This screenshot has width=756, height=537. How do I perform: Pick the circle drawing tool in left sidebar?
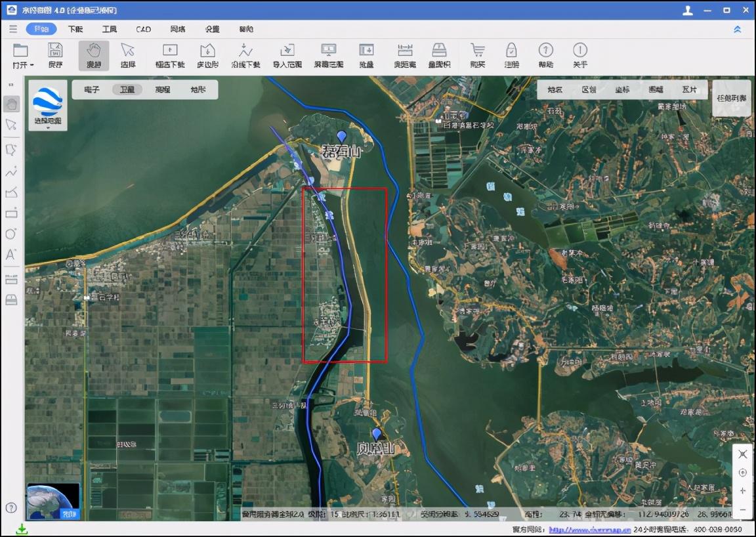[x=11, y=234]
